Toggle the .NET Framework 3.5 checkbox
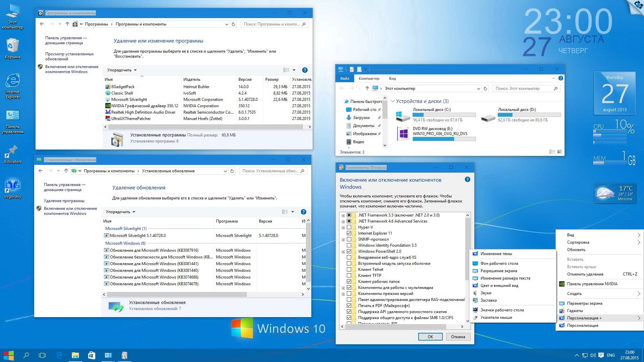Screen dimensions: 644x362 pos(349,215)
